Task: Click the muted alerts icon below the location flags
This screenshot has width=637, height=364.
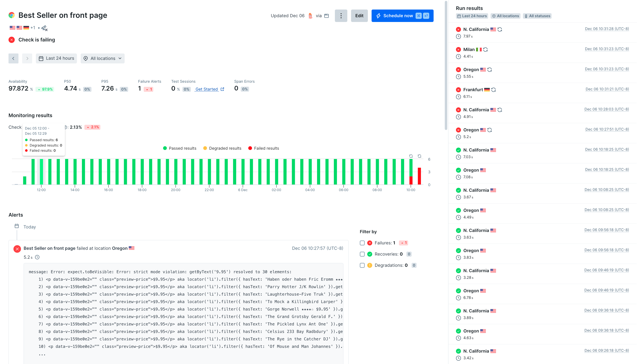Action: click(x=44, y=28)
